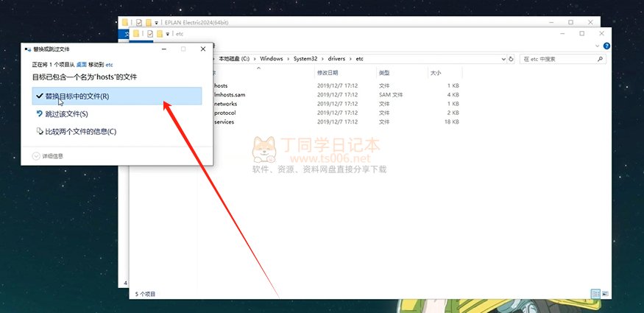Select the services file
Screen dimensions: 644x313
224,122
